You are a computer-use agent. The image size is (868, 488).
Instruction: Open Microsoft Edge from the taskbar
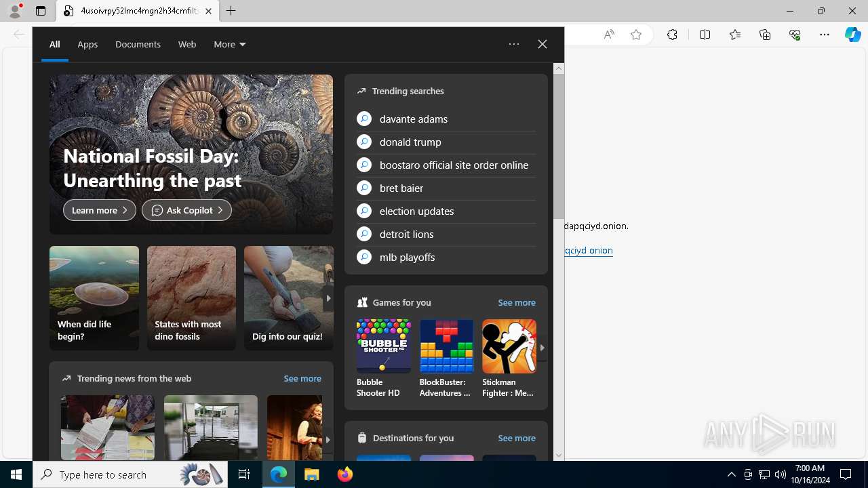[279, 475]
